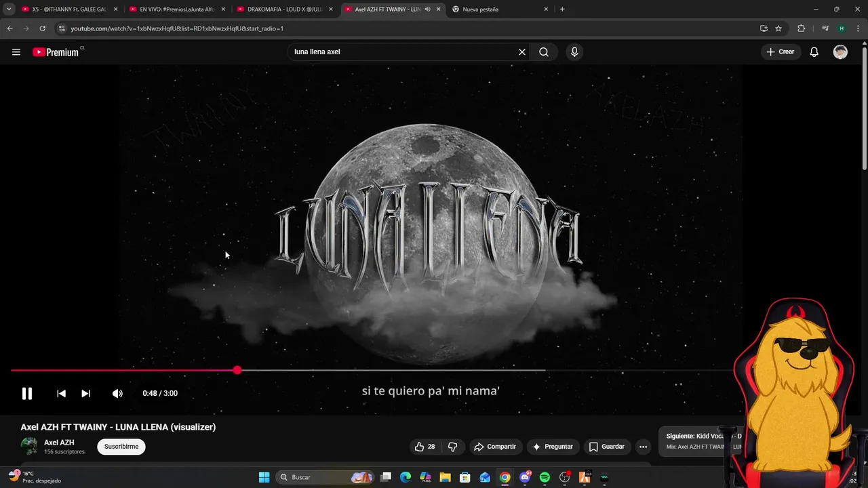This screenshot has height=488, width=868.
Task: Skip to previous video in the mix
Action: tap(61, 393)
